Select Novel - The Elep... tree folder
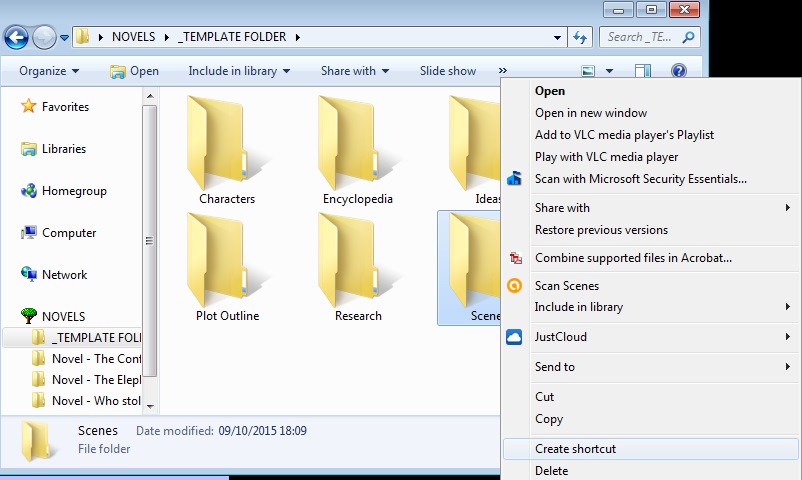This screenshot has width=802, height=480. click(x=86, y=379)
